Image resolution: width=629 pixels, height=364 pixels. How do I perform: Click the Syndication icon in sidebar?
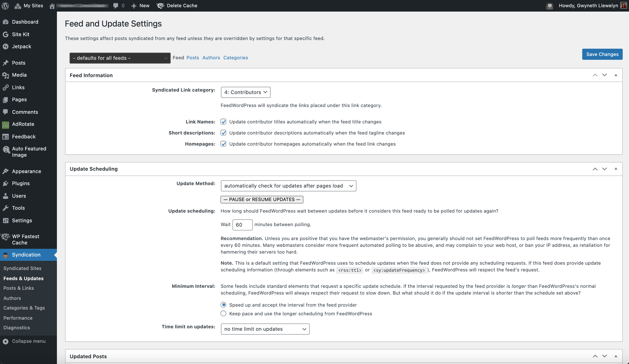click(6, 255)
